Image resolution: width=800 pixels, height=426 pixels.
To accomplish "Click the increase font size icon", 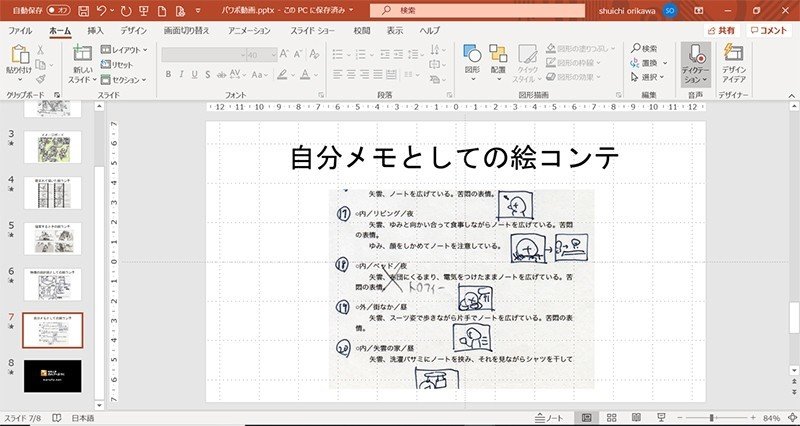I will pos(285,54).
